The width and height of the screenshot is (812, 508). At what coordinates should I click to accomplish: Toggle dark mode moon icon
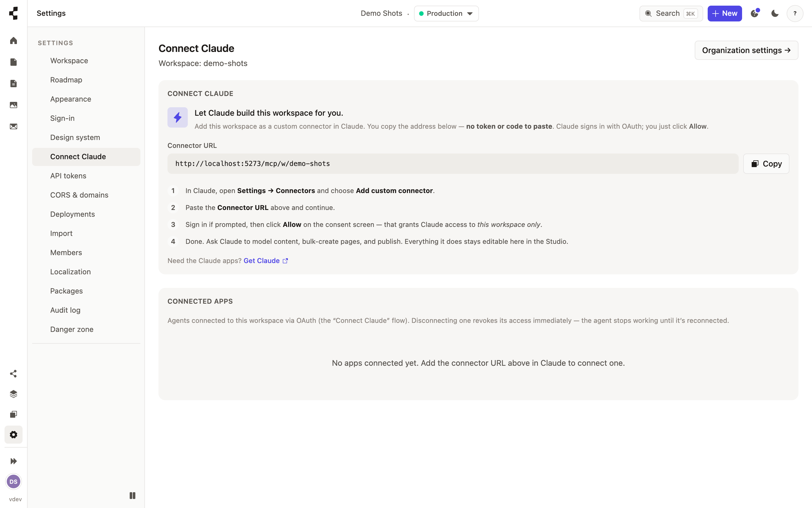775,14
